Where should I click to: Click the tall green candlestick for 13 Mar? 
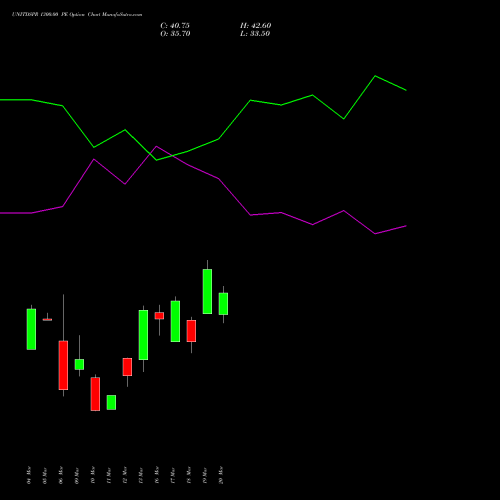pos(143,335)
